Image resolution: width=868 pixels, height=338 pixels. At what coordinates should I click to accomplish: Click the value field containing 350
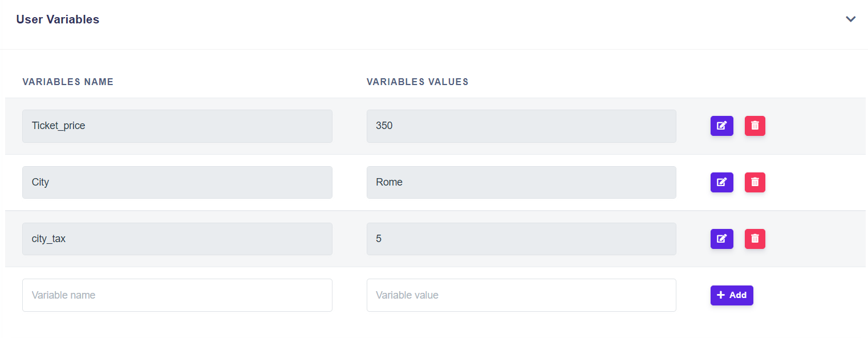[521, 126]
